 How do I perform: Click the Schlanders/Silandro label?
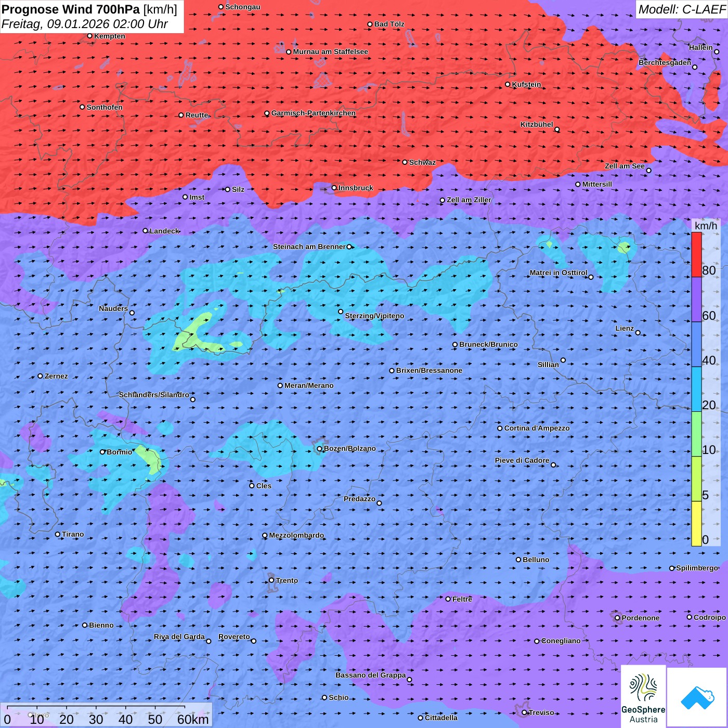click(x=154, y=395)
